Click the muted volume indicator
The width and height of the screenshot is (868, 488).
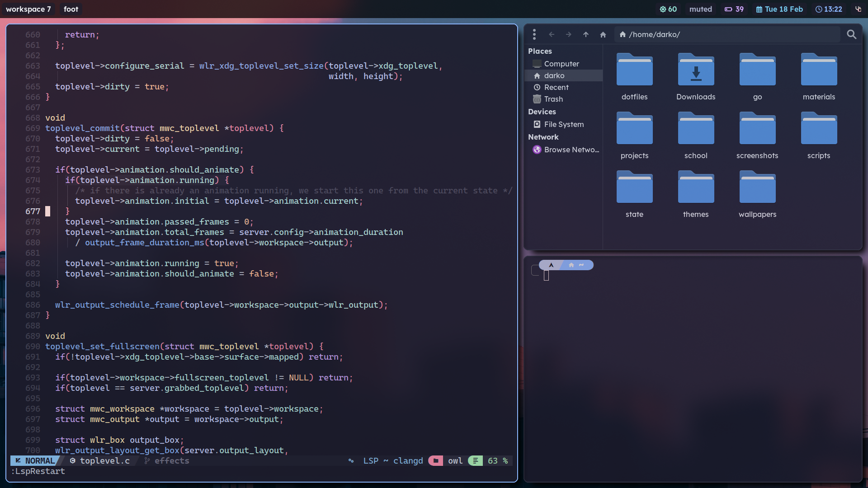click(x=701, y=9)
